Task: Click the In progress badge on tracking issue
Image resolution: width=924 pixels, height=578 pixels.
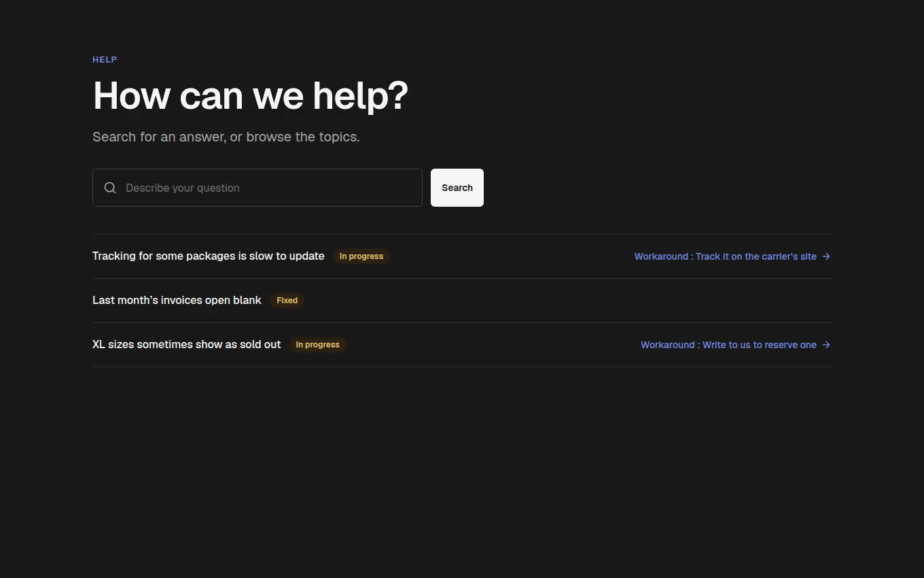Action: coord(361,256)
